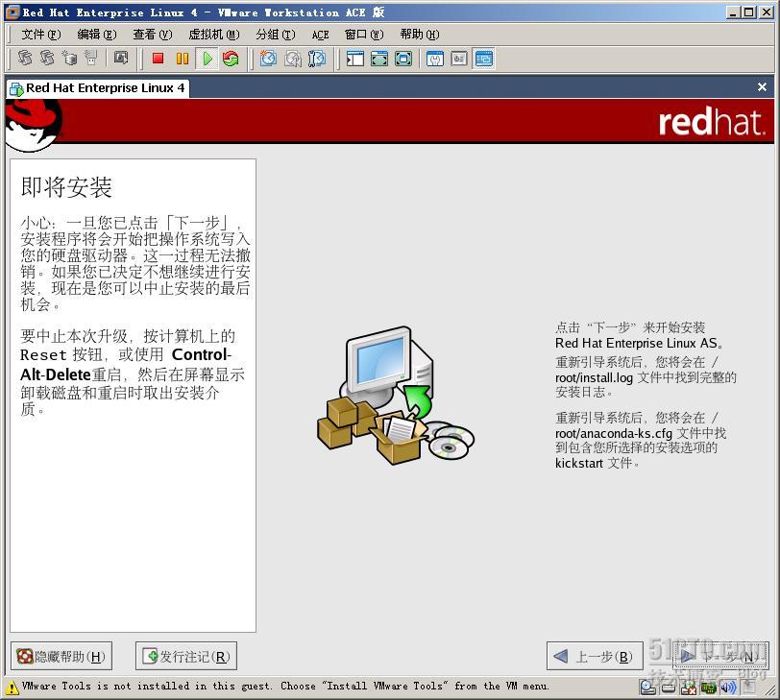Click the 隐藏帮助(H) button
This screenshot has height=700, width=780.
tap(61, 656)
